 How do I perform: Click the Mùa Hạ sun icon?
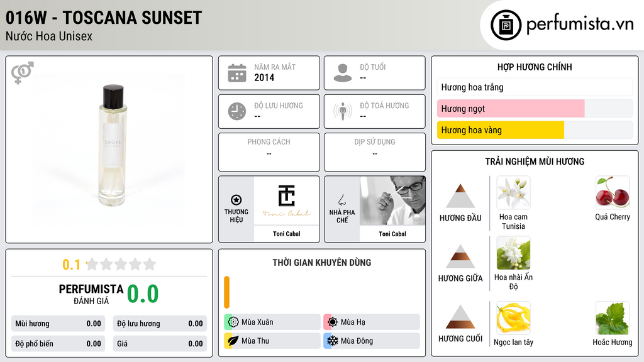333,322
